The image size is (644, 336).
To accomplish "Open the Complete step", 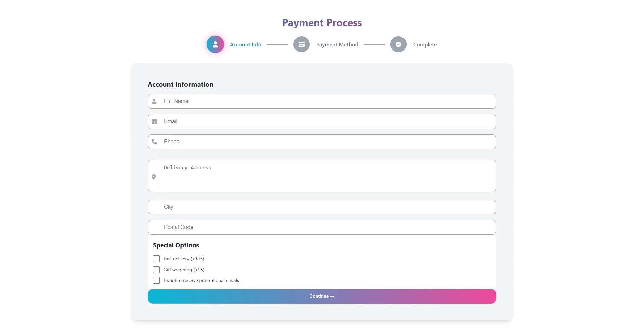I will click(x=425, y=44).
